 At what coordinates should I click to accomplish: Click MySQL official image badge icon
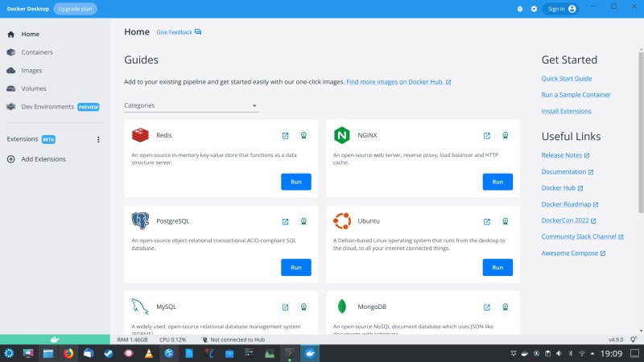[x=303, y=307]
